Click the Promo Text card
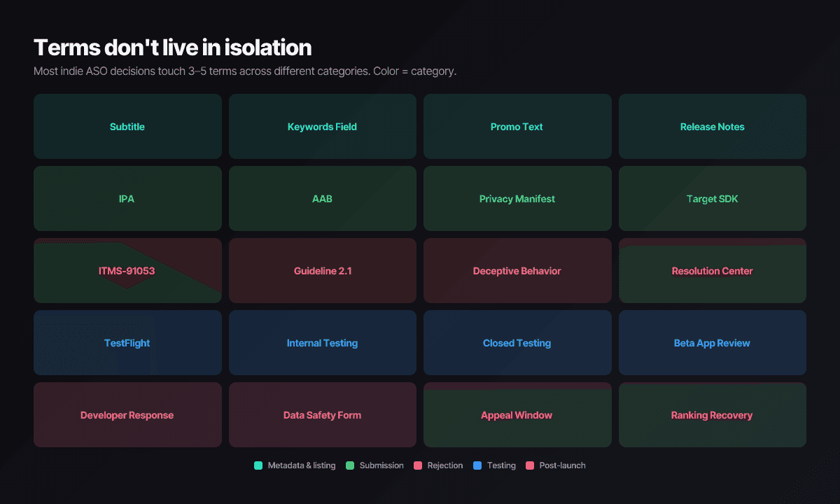This screenshot has width=840, height=504. [x=517, y=127]
